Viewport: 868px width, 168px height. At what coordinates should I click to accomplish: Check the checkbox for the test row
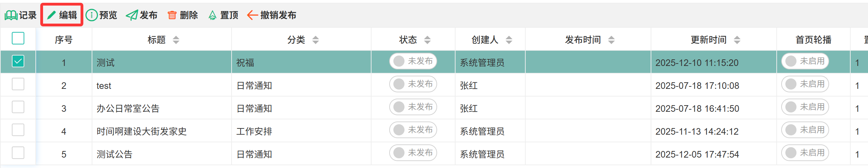click(x=18, y=84)
